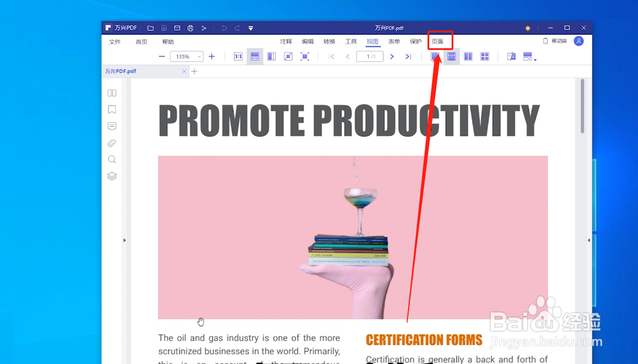Expand the right side panel arrow

[x=589, y=241]
